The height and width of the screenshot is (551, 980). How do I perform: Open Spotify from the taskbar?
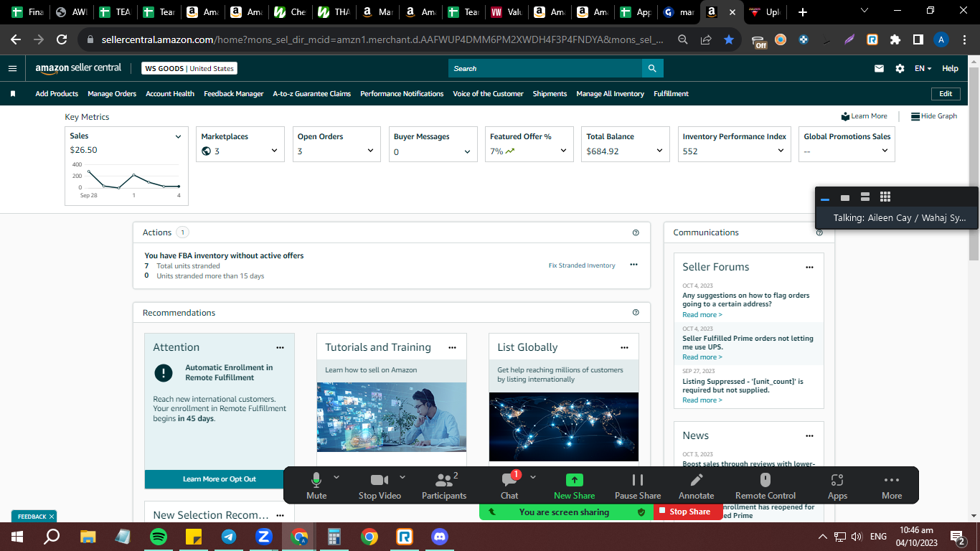pyautogui.click(x=159, y=537)
